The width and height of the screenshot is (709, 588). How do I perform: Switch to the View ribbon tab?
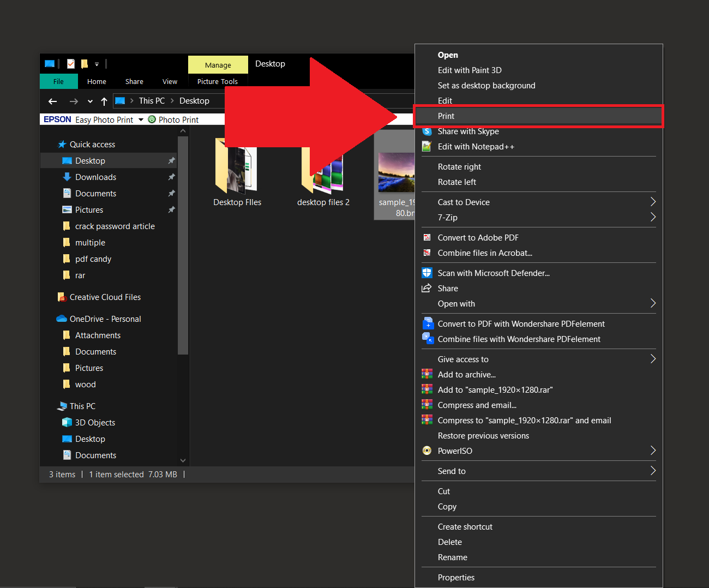tap(169, 81)
